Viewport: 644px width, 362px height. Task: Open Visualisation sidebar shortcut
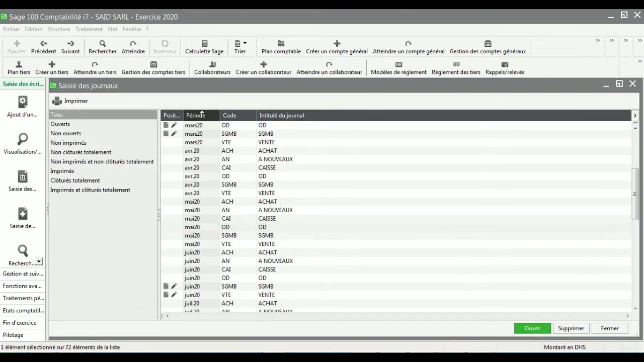tap(23, 144)
